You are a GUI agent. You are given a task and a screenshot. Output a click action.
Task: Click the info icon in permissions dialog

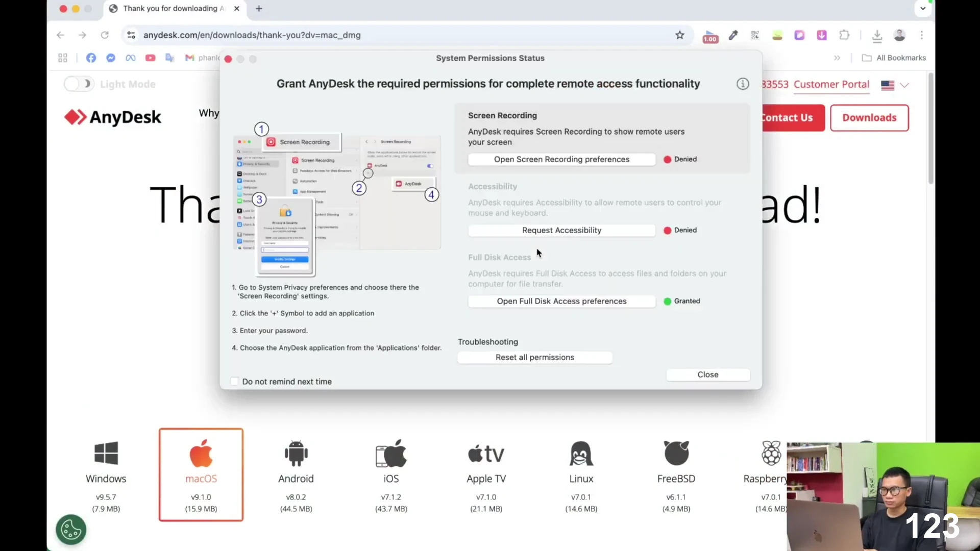[743, 84]
